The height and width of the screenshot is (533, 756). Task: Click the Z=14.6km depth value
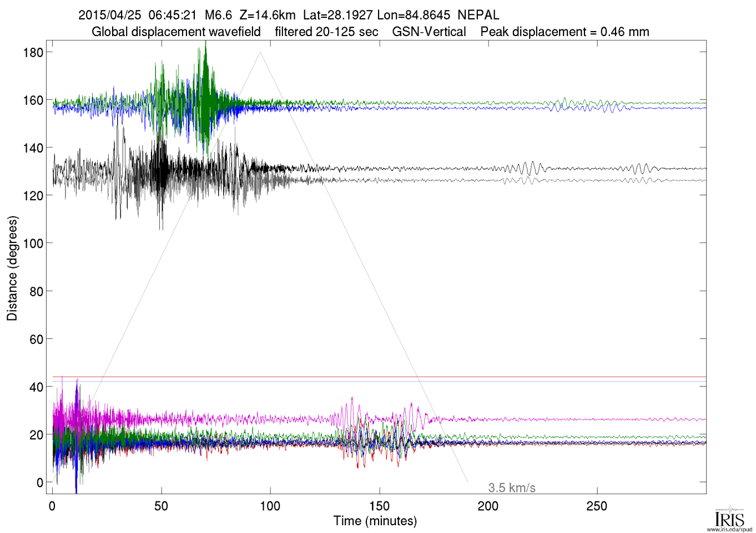(267, 15)
